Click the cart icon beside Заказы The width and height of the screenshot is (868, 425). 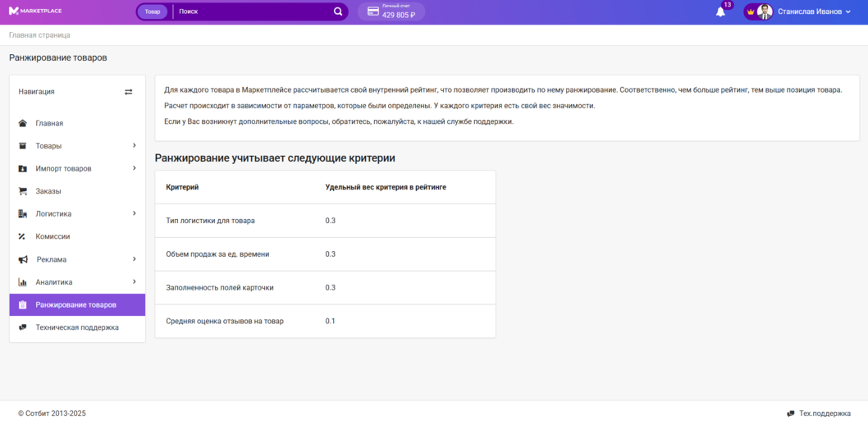pos(22,191)
